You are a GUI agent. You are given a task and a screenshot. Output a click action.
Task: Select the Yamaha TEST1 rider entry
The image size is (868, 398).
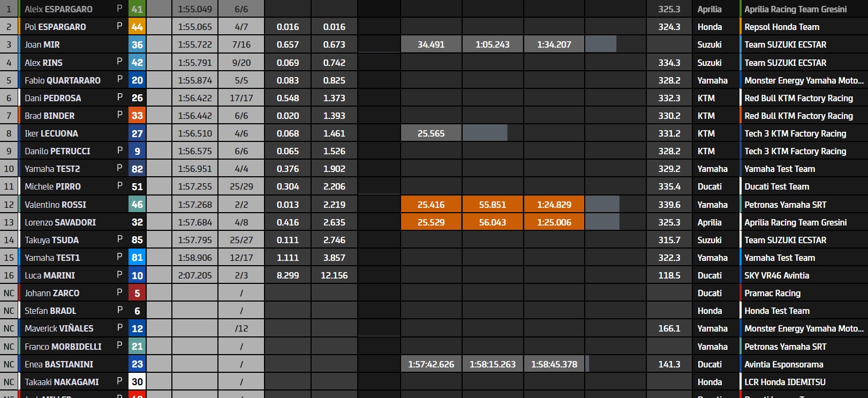pos(52,258)
